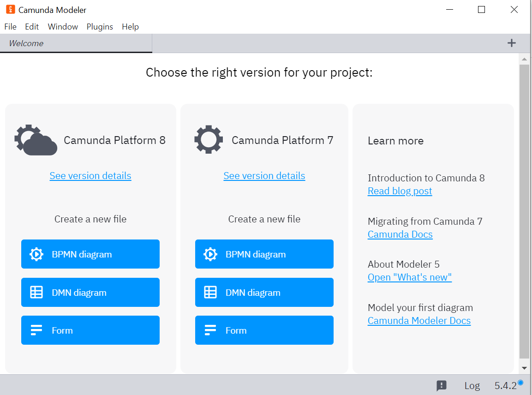Select the Welcome tab

click(x=26, y=43)
